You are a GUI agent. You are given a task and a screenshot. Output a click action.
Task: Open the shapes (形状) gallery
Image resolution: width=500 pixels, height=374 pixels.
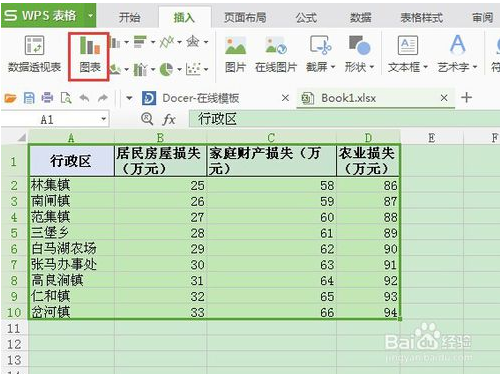[359, 55]
